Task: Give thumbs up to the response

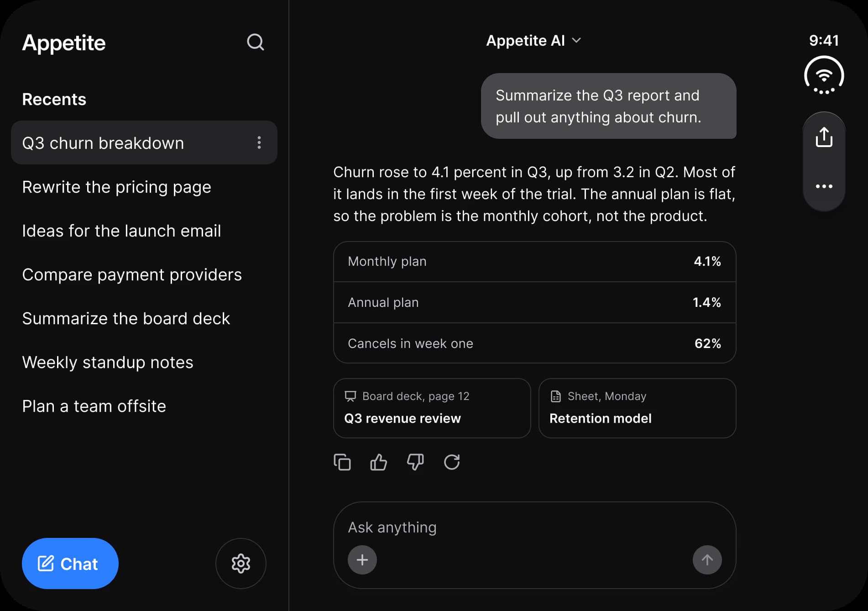Action: [378, 462]
